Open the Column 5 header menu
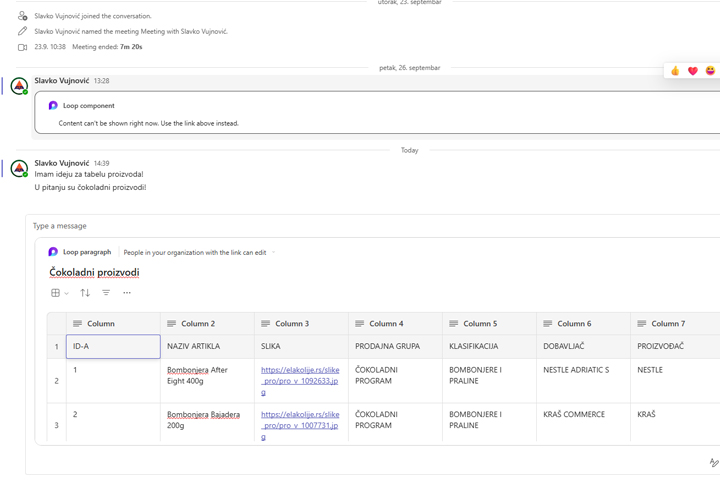This screenshot has width=720, height=480. 479,324
